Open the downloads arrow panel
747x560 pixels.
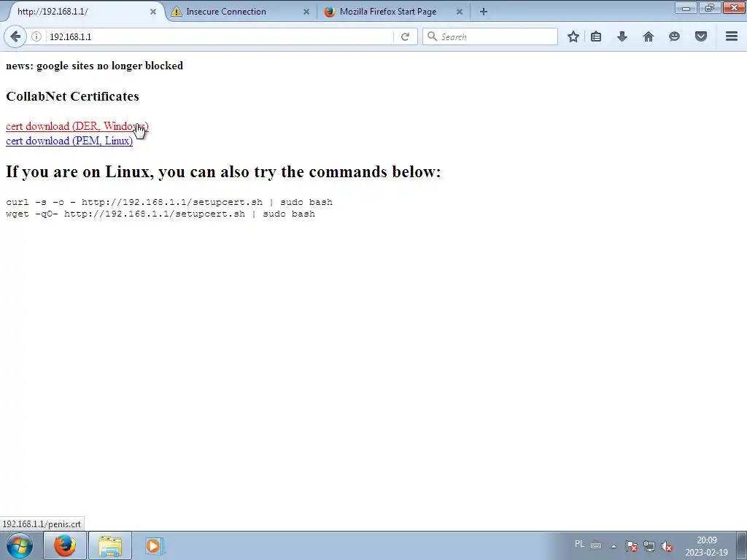pyautogui.click(x=622, y=36)
